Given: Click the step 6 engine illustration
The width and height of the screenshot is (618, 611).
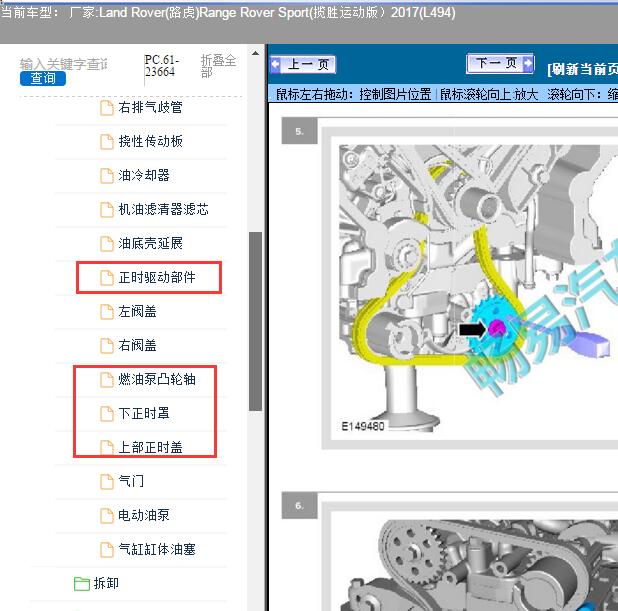Looking at the screenshot, I should click(x=479, y=565).
